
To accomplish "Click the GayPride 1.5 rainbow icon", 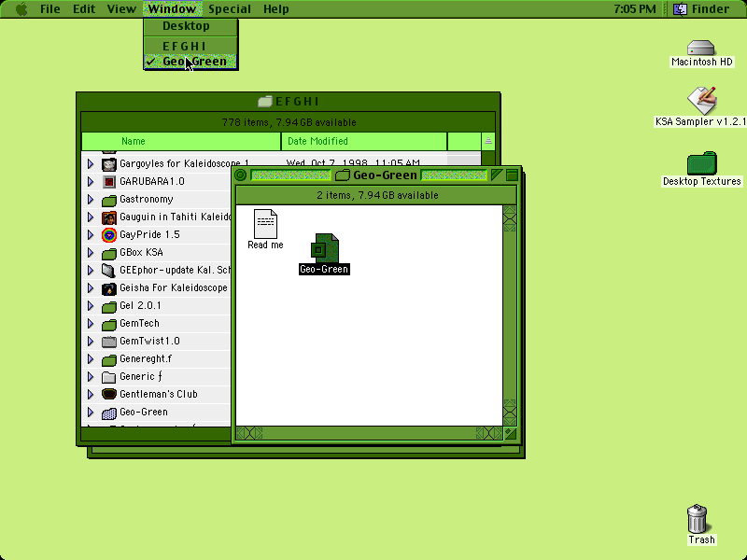I will point(109,235).
